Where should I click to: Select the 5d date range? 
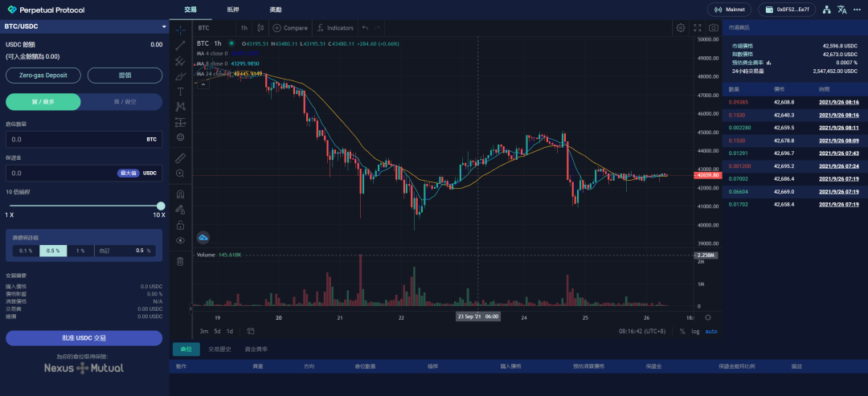pos(218,331)
